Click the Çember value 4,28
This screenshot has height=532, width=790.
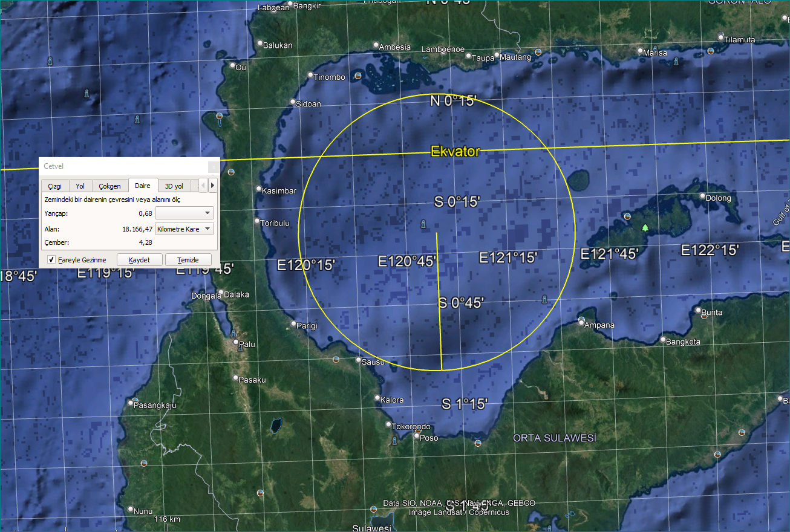[x=145, y=242]
